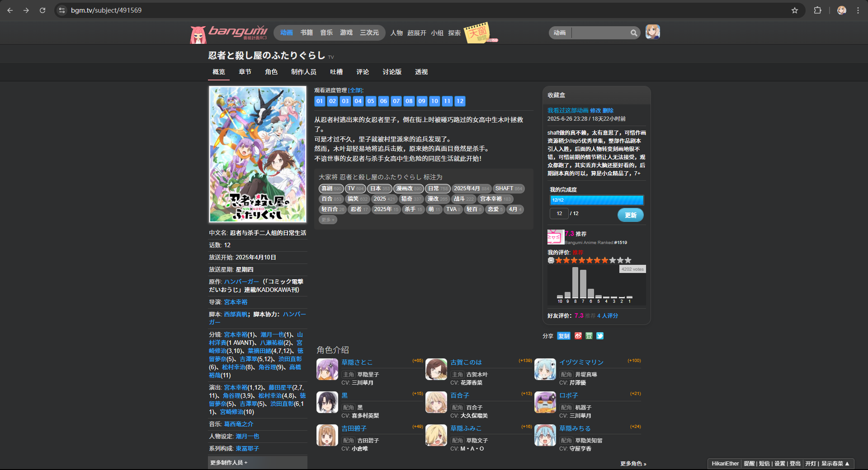Toggle 开灯 light mode
Viewport: 868px width, 470px height.
(811, 464)
